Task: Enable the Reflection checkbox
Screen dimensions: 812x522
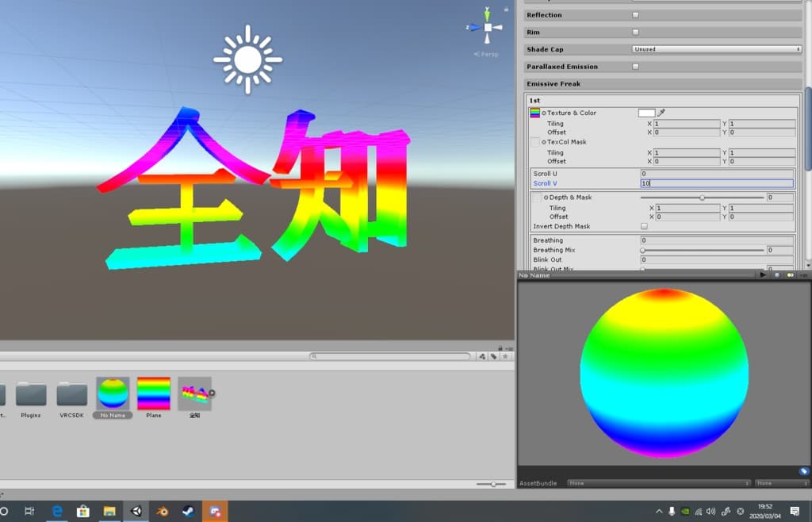Action: (x=635, y=15)
